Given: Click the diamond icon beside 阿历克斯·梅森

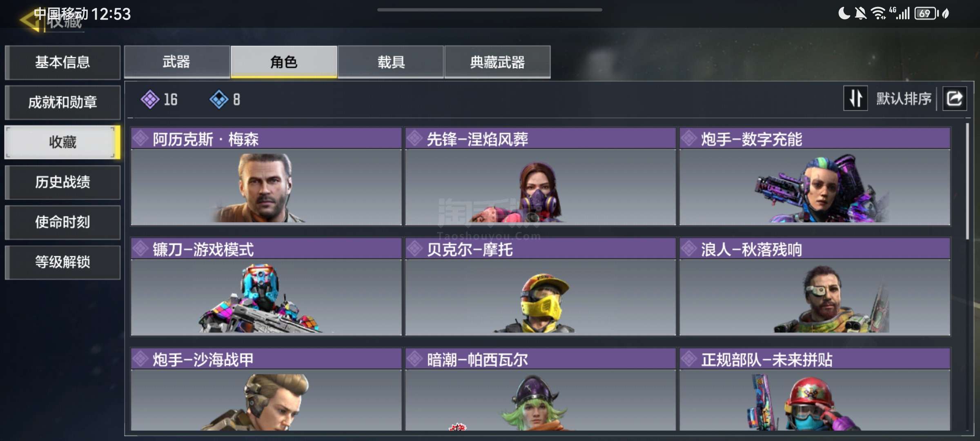Looking at the screenshot, I should [x=140, y=138].
